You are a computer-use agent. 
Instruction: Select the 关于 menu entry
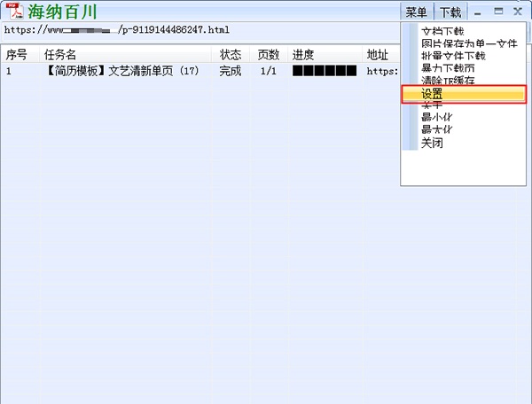coord(432,105)
